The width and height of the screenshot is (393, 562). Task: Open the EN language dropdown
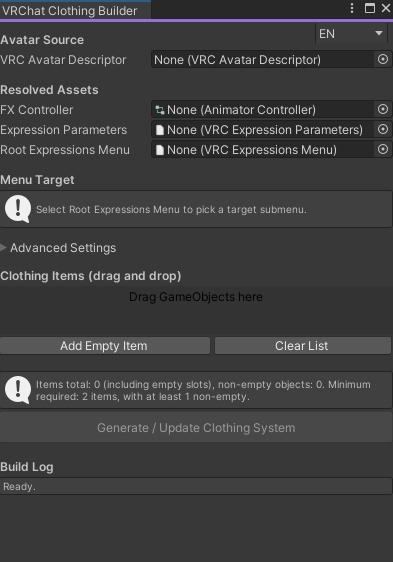tap(351, 34)
